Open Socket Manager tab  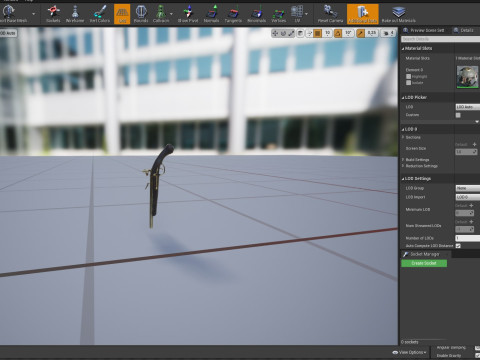[425, 254]
